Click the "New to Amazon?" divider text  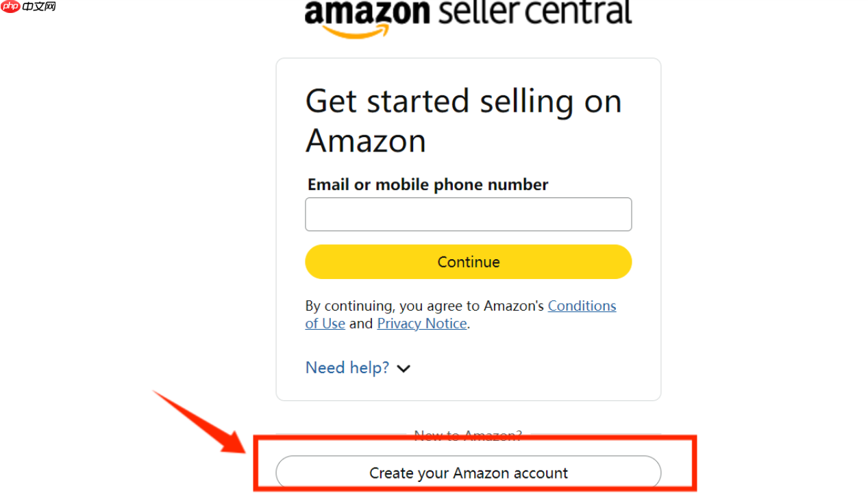click(x=468, y=435)
